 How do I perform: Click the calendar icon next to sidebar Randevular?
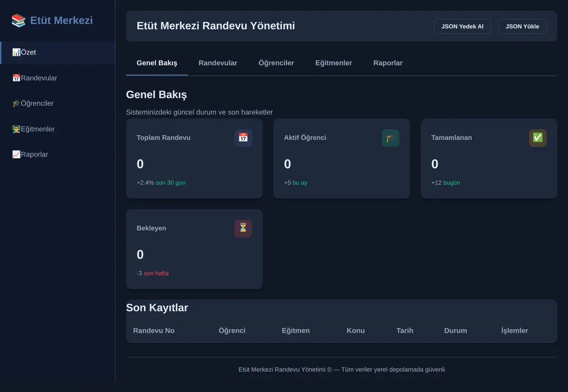click(x=16, y=78)
